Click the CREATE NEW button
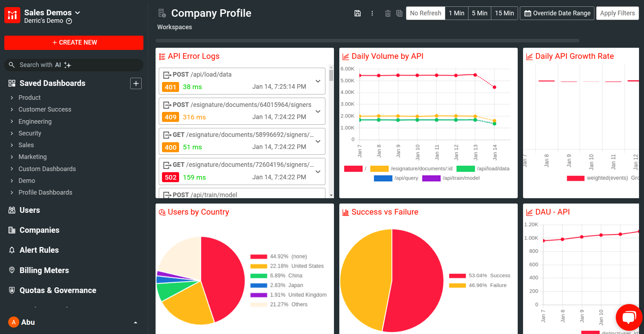The height and width of the screenshot is (334, 644). point(73,42)
